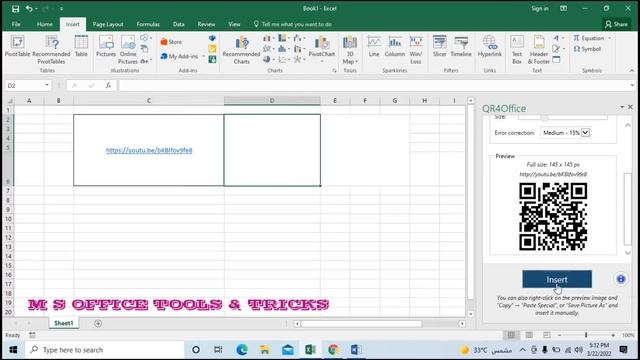This screenshot has height=360, width=640.
Task: Open the youtu.be hyperlink in cell C2
Action: [x=149, y=150]
